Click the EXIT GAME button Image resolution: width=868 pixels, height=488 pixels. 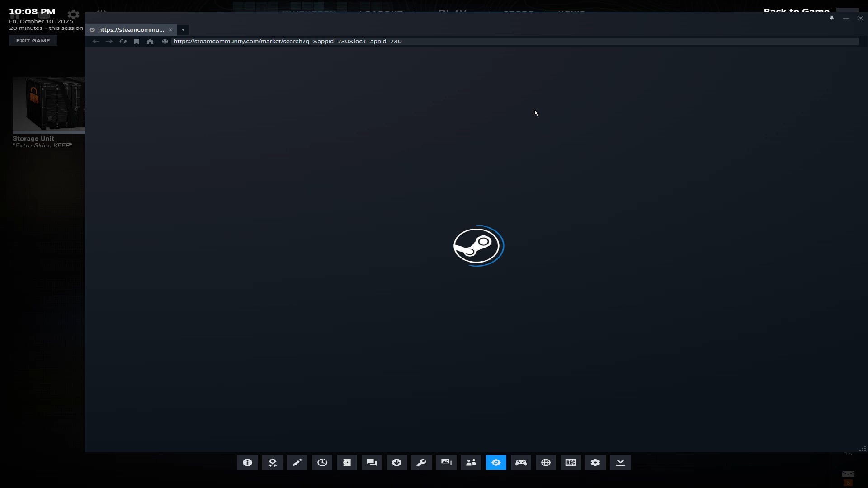[x=33, y=40]
